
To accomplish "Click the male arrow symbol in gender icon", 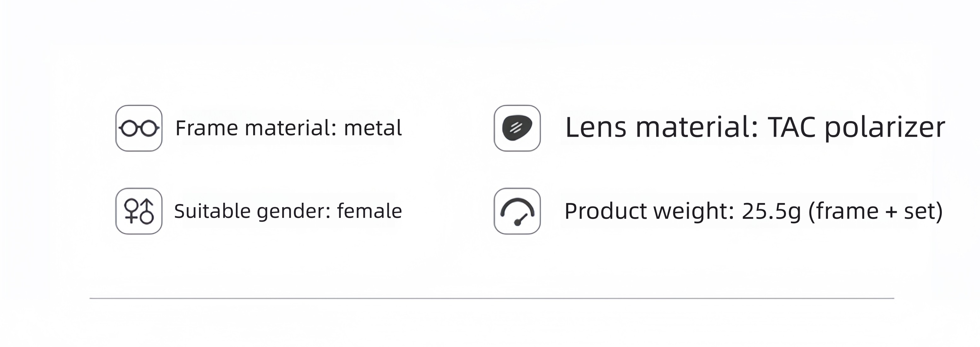I will (x=147, y=211).
